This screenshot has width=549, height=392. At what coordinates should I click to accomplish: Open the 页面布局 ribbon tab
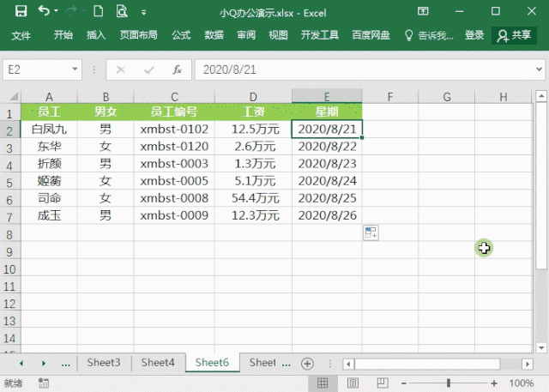click(138, 35)
